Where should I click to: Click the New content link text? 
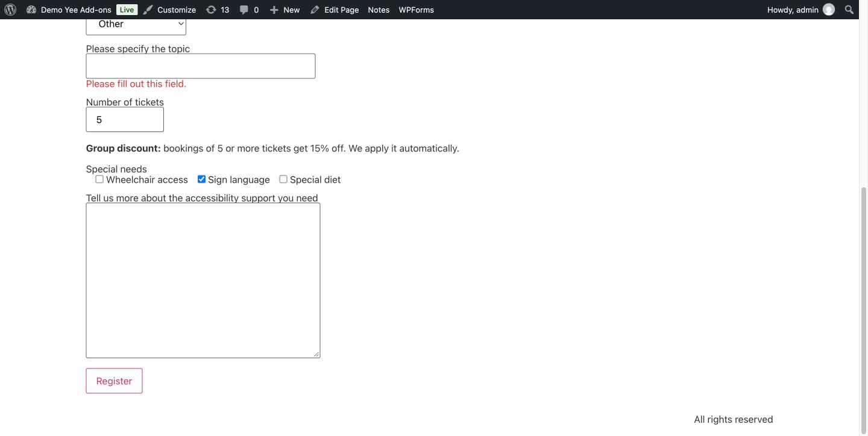point(291,10)
